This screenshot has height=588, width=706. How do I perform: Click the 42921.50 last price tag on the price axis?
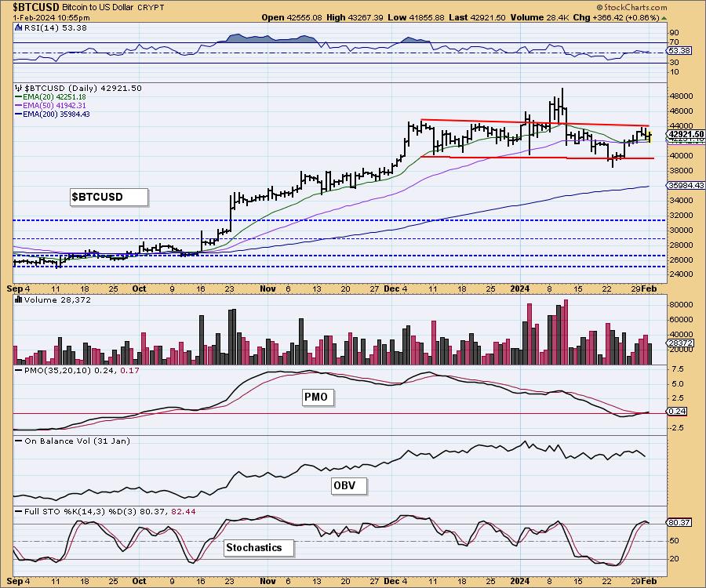686,134
